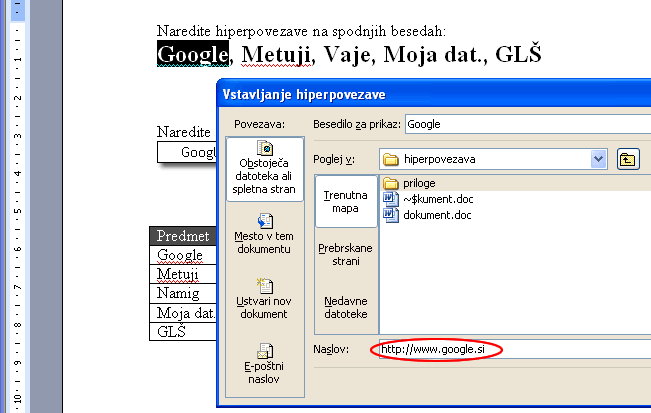Click the up one folder icon
The width and height of the screenshot is (651, 413).
pyautogui.click(x=628, y=159)
